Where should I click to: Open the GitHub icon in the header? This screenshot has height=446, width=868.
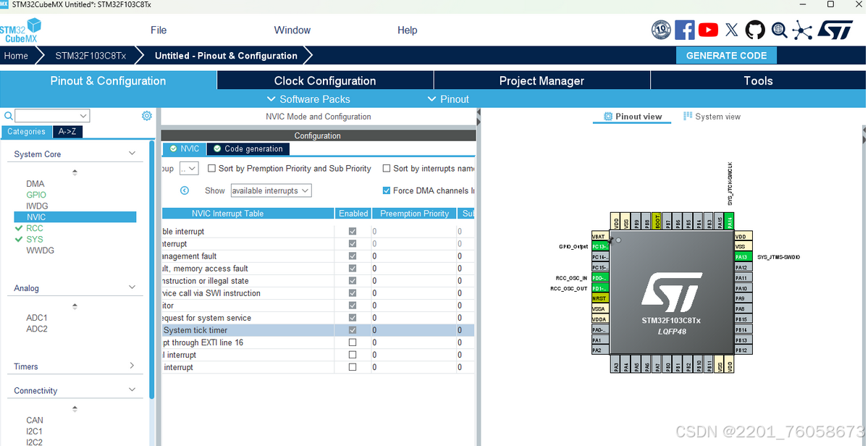click(755, 30)
